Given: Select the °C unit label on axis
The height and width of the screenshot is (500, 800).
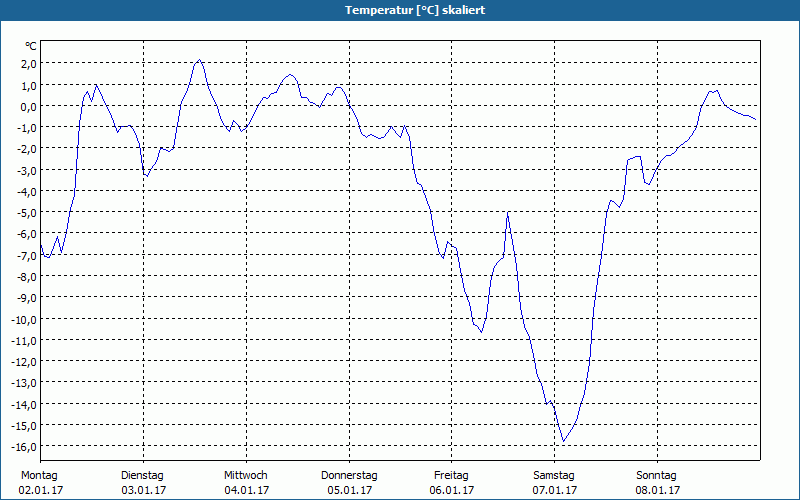Looking at the screenshot, I should tap(31, 46).
